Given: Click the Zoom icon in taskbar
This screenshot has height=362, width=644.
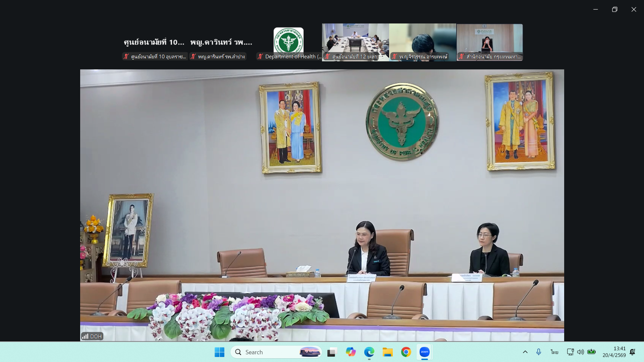Looking at the screenshot, I should pos(424,352).
